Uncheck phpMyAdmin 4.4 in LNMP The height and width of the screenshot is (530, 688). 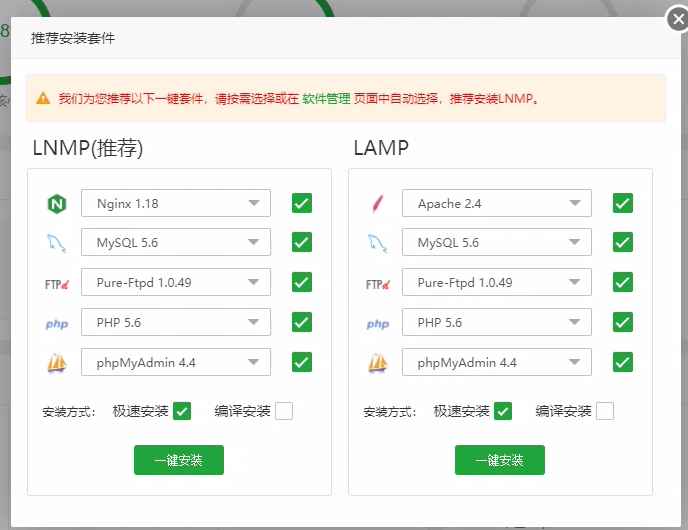click(302, 362)
